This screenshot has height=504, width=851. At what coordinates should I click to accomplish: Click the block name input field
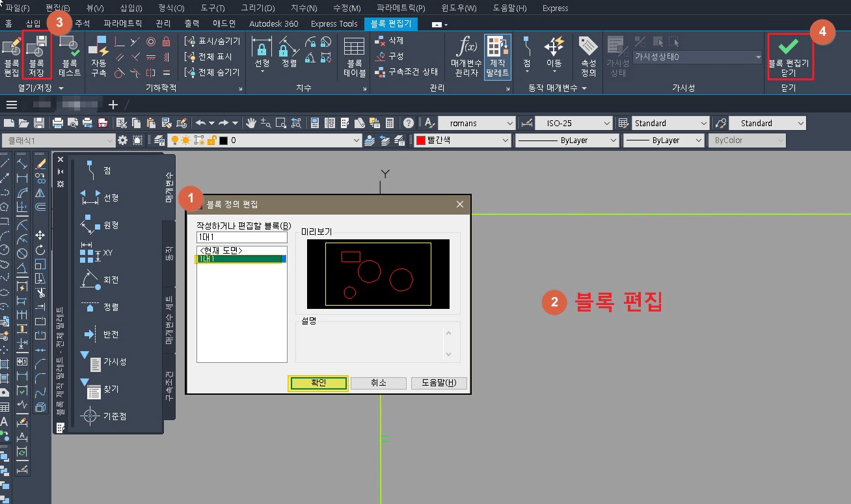(241, 237)
